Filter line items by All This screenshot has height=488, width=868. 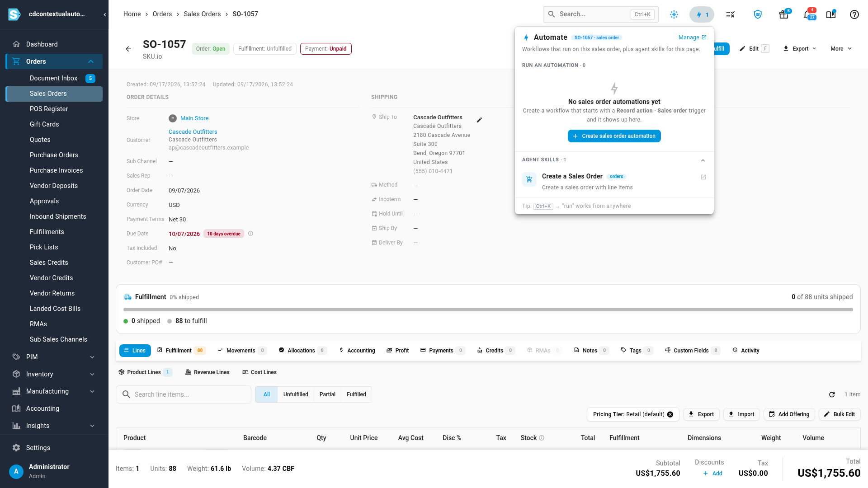pyautogui.click(x=267, y=394)
